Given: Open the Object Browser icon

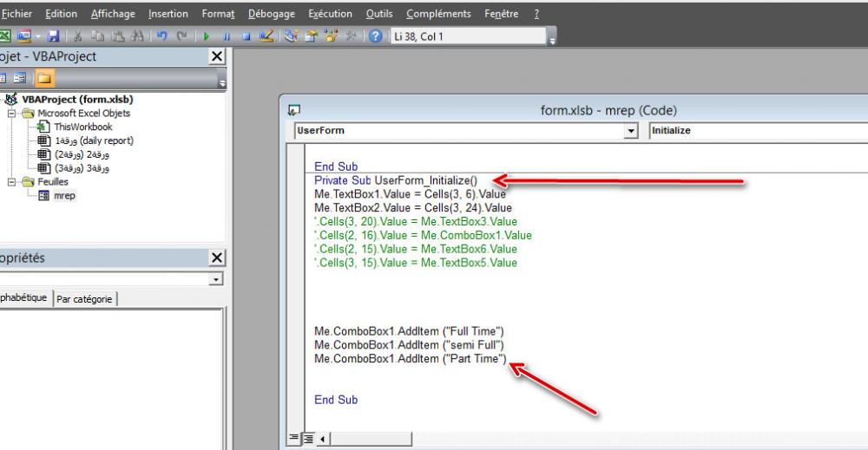Looking at the screenshot, I should coord(331,36).
